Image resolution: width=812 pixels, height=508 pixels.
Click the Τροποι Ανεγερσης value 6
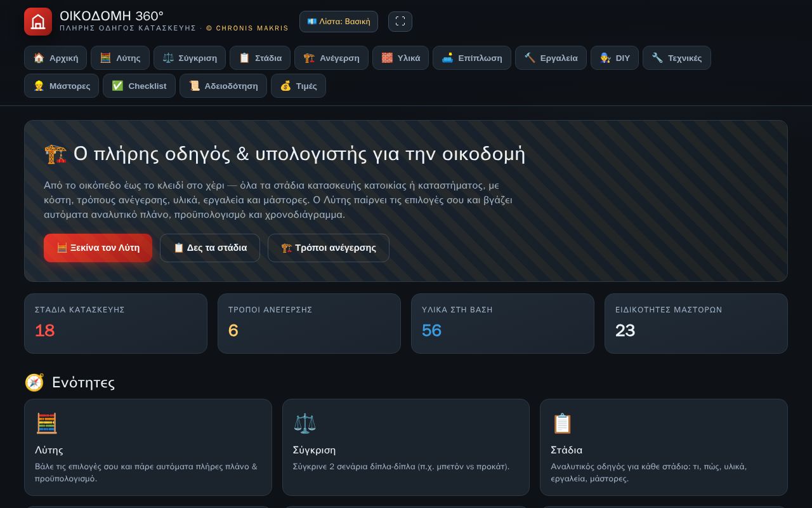coord(233,331)
